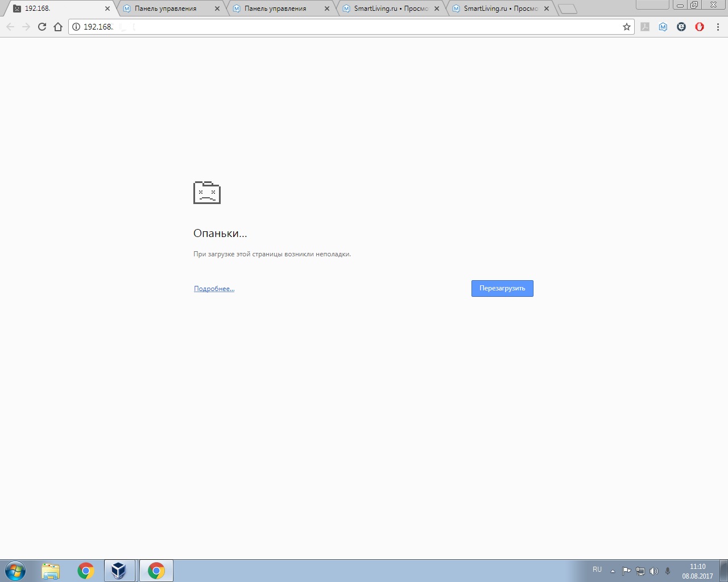Open the dark round extension icon
Image resolution: width=728 pixels, height=582 pixels.
tap(681, 27)
